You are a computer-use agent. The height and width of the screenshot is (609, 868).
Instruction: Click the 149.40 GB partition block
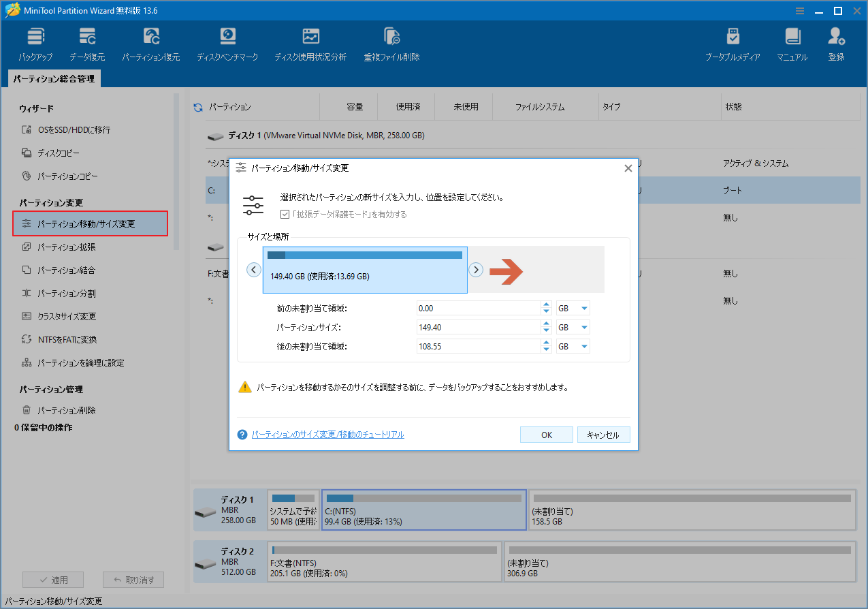click(x=365, y=270)
